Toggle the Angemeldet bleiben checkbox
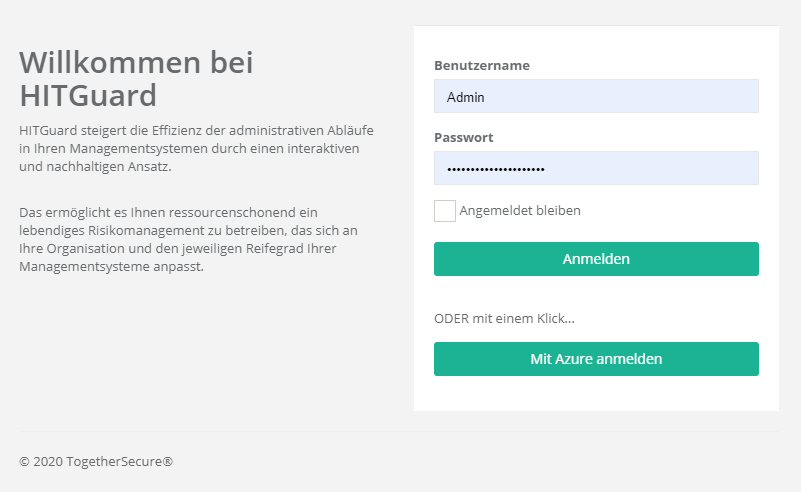Screen dimensions: 801x492 pyautogui.click(x=445, y=211)
